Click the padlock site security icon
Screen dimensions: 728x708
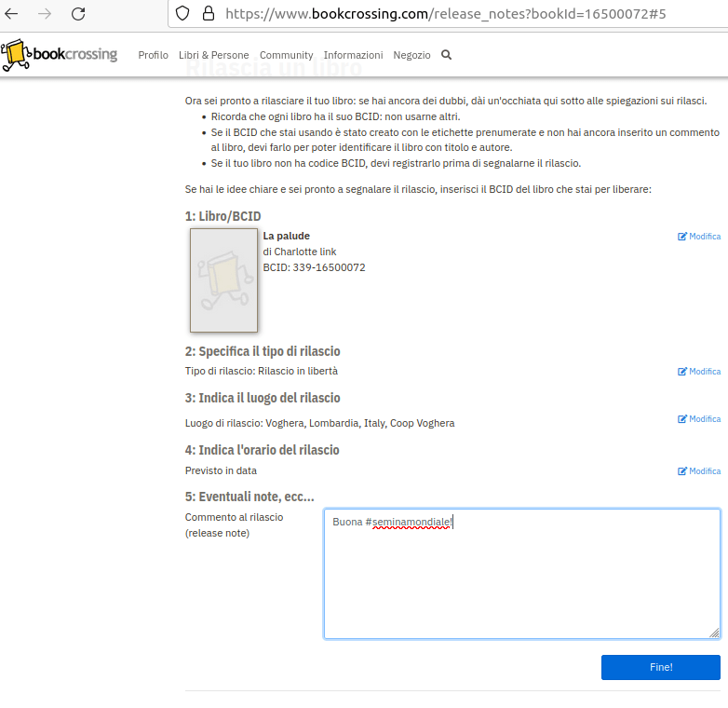coord(208,14)
